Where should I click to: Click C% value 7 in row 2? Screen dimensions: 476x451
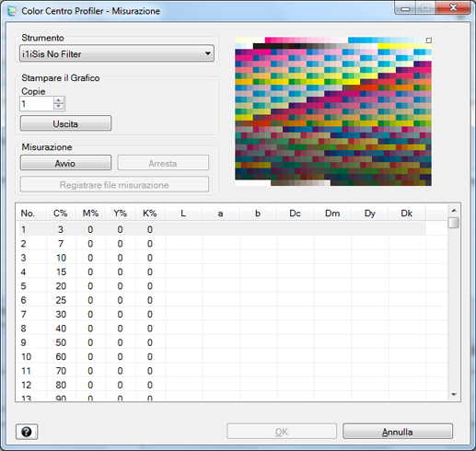pos(61,244)
